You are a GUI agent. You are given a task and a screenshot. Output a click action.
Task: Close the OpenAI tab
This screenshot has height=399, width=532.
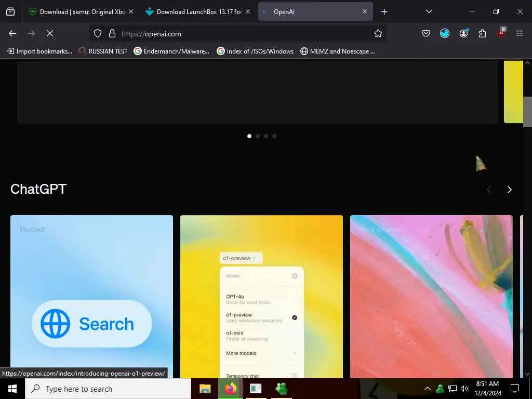click(364, 11)
